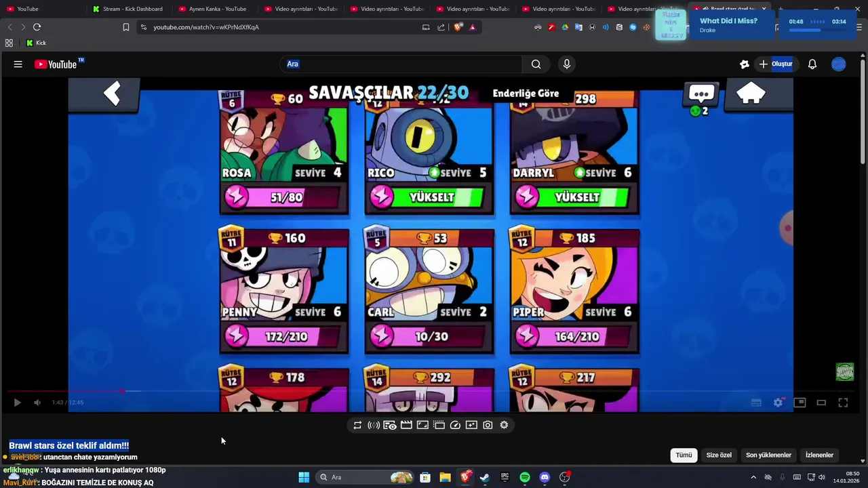Image resolution: width=868 pixels, height=488 pixels.
Task: Click the pop-out window icon in enhancer toolbar
Action: click(439, 425)
